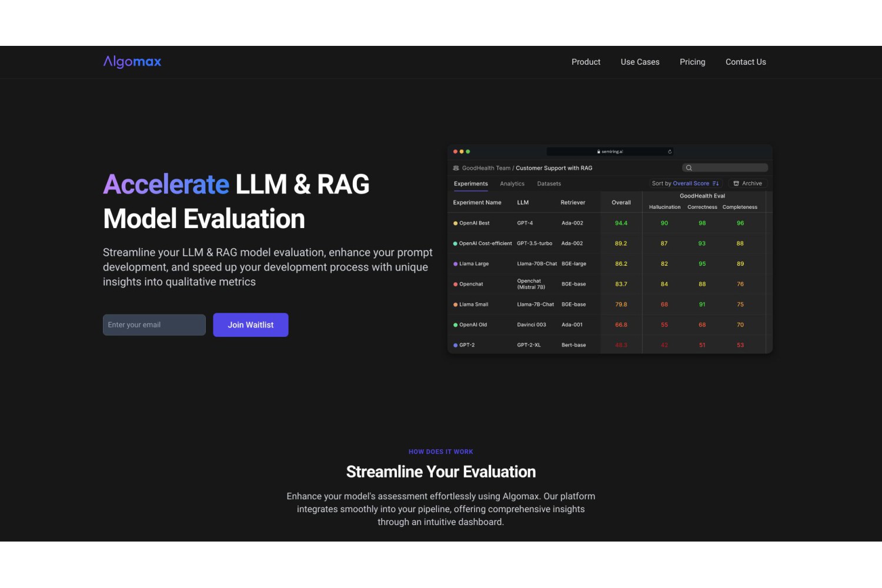The width and height of the screenshot is (882, 588).
Task: Click the Join Waitlist button
Action: [250, 325]
